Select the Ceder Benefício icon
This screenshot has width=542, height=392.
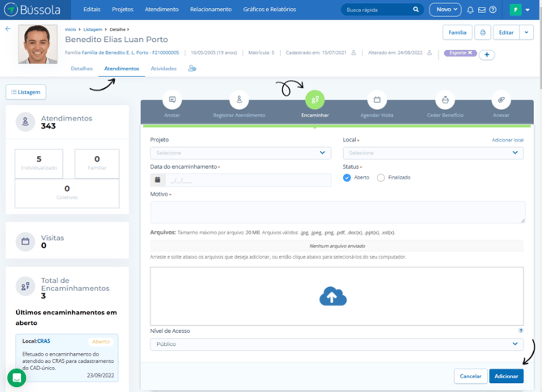click(x=445, y=99)
